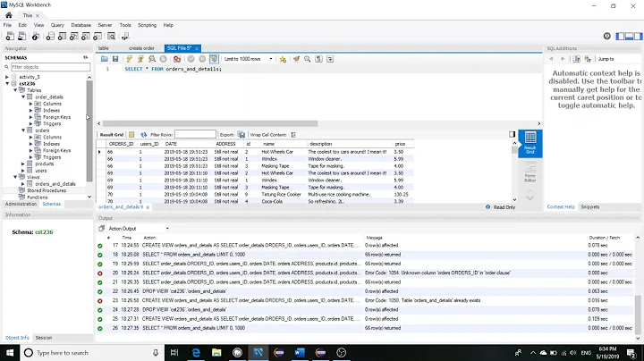Open SQL script file toolbar icon
Viewport: 644px width, 361px height.
[22, 37]
